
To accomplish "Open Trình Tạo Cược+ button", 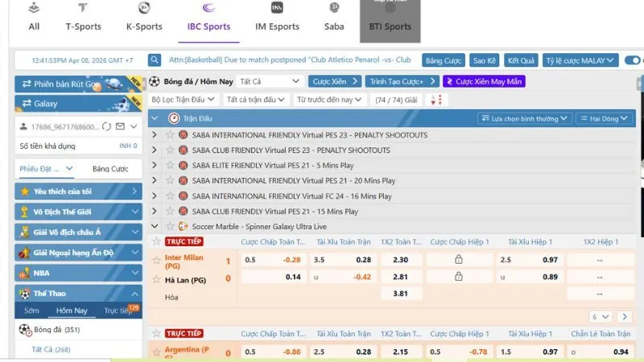I will (402, 81).
